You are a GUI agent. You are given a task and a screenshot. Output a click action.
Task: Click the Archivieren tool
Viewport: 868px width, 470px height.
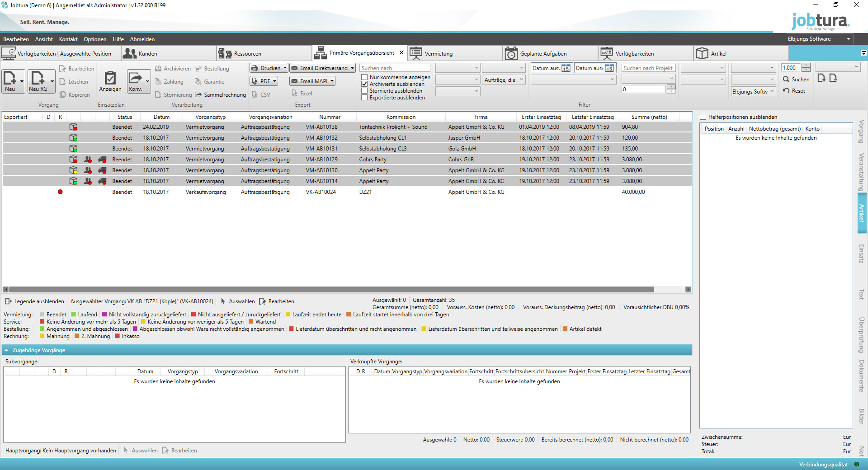tap(173, 69)
